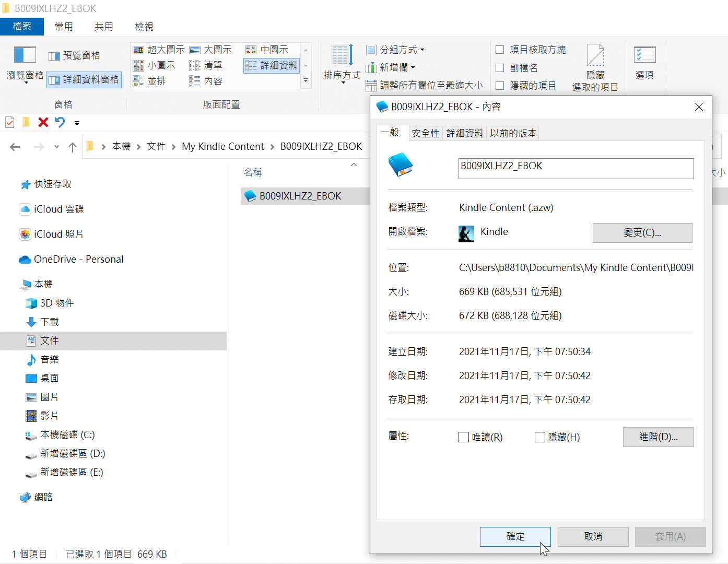Open the quick access toolbar customize dropdown
Screen dimensions: 728x564
click(77, 123)
